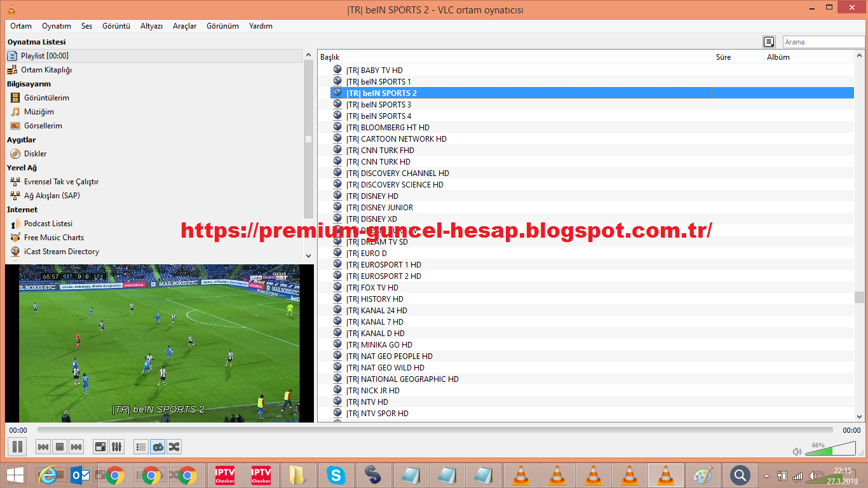Select |TR| NTV SPOR HD row
The height and width of the screenshot is (488, 868).
[x=586, y=413]
